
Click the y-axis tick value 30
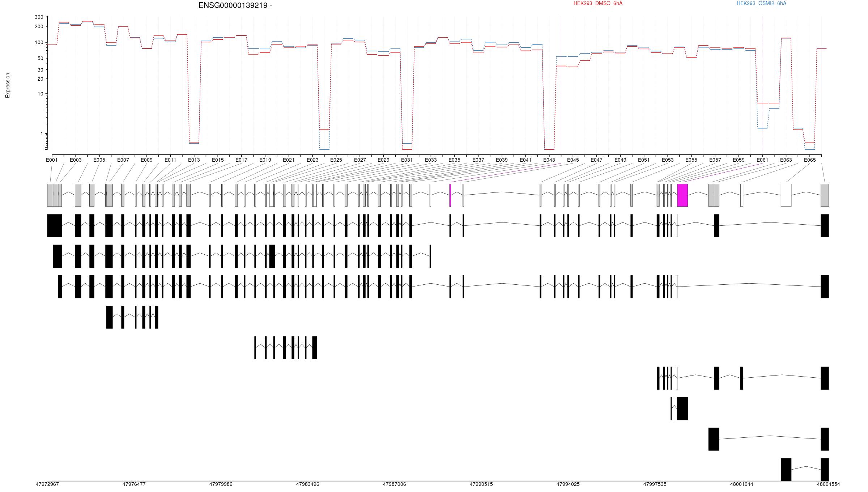tap(40, 70)
